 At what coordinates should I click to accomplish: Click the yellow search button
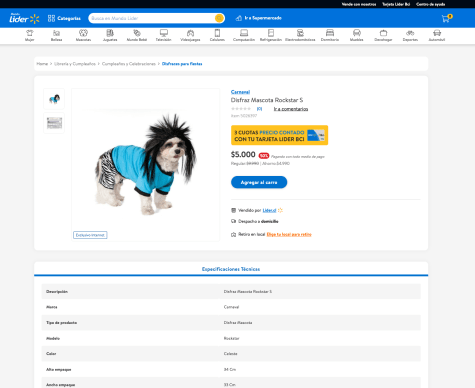tap(219, 18)
